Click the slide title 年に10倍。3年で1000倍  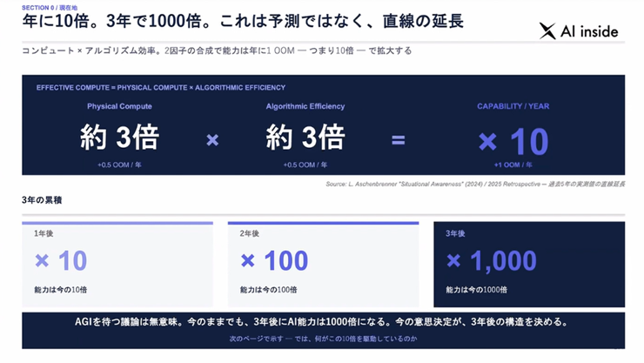tap(243, 21)
